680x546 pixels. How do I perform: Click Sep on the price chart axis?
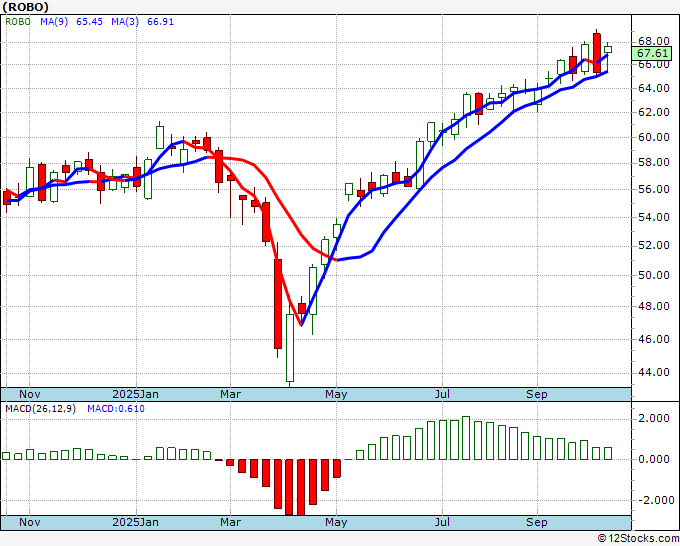[x=537, y=394]
